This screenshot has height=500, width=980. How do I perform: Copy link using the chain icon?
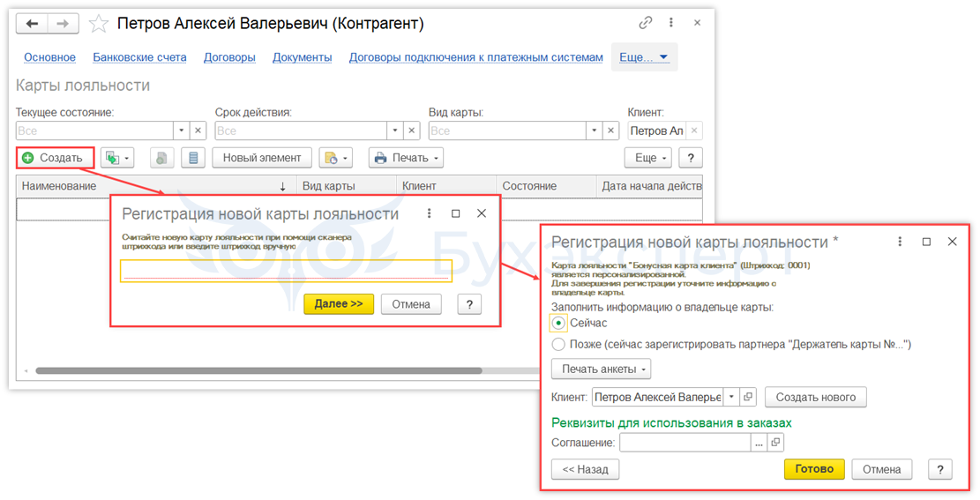pyautogui.click(x=646, y=23)
